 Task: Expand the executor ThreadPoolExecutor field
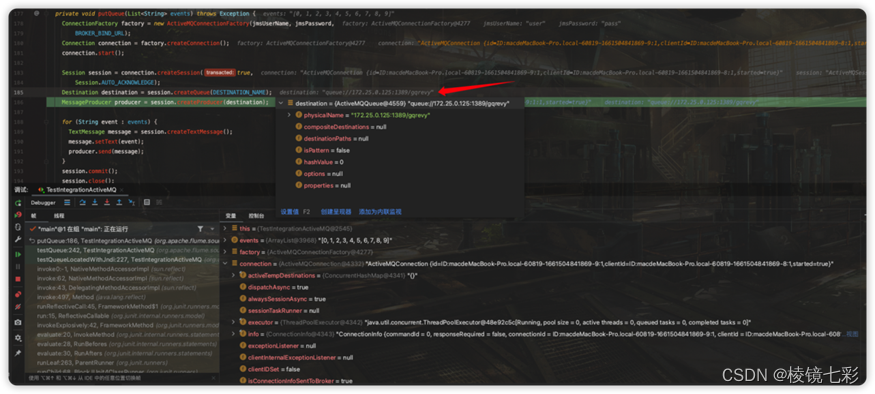pos(233,322)
